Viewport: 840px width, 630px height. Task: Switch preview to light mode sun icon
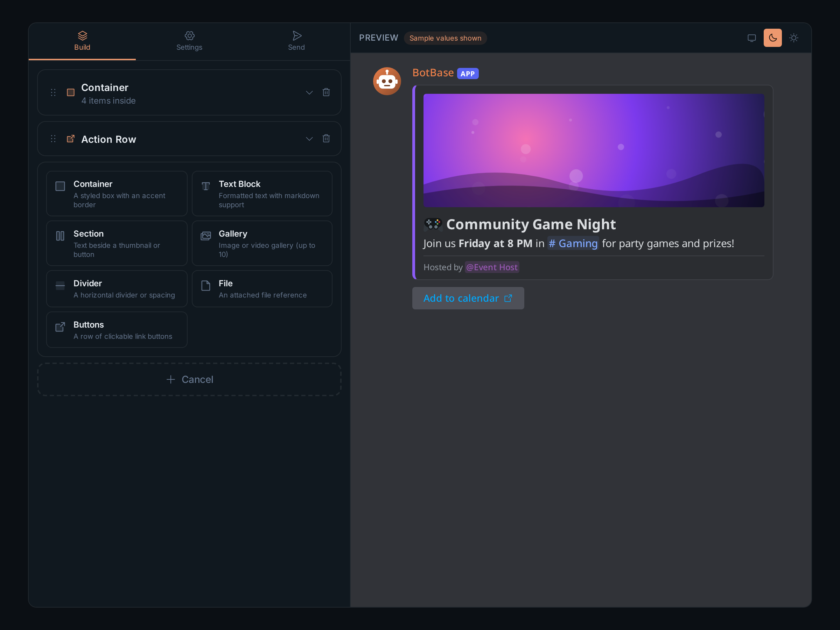[x=793, y=38]
